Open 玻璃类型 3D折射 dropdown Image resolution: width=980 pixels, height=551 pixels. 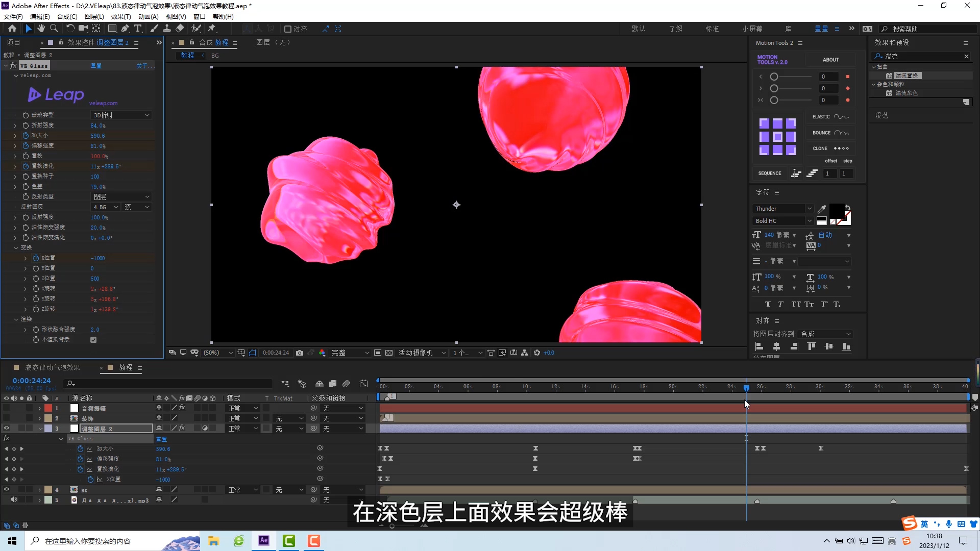(121, 115)
